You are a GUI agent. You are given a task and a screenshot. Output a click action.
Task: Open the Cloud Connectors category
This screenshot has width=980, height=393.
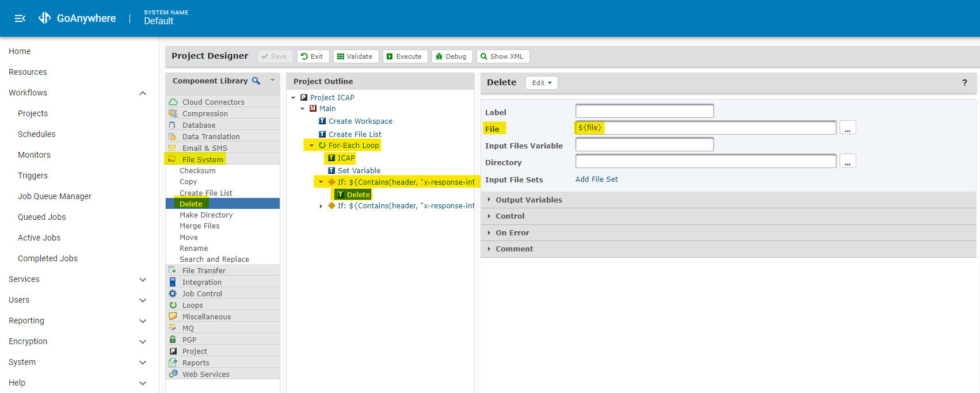[x=223, y=102]
